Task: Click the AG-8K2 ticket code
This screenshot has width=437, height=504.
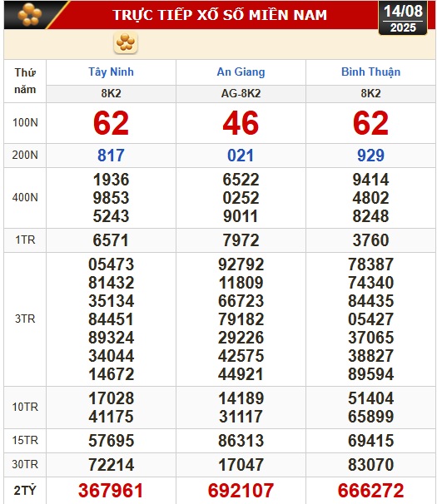Action: 241,93
